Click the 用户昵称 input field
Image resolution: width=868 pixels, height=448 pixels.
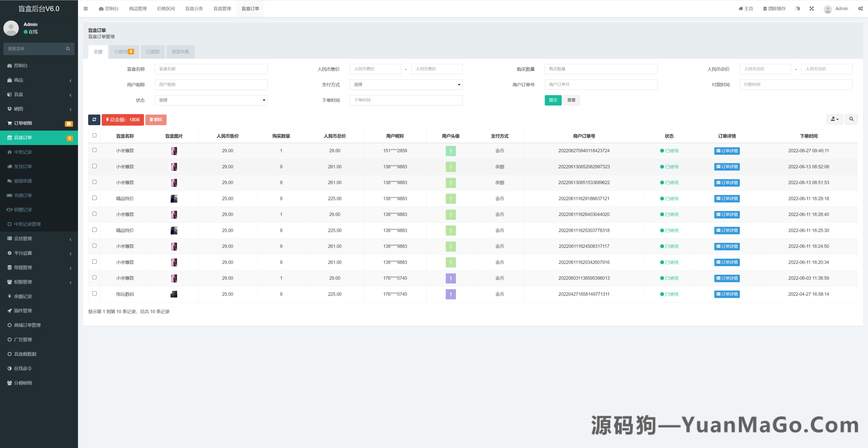[211, 84]
